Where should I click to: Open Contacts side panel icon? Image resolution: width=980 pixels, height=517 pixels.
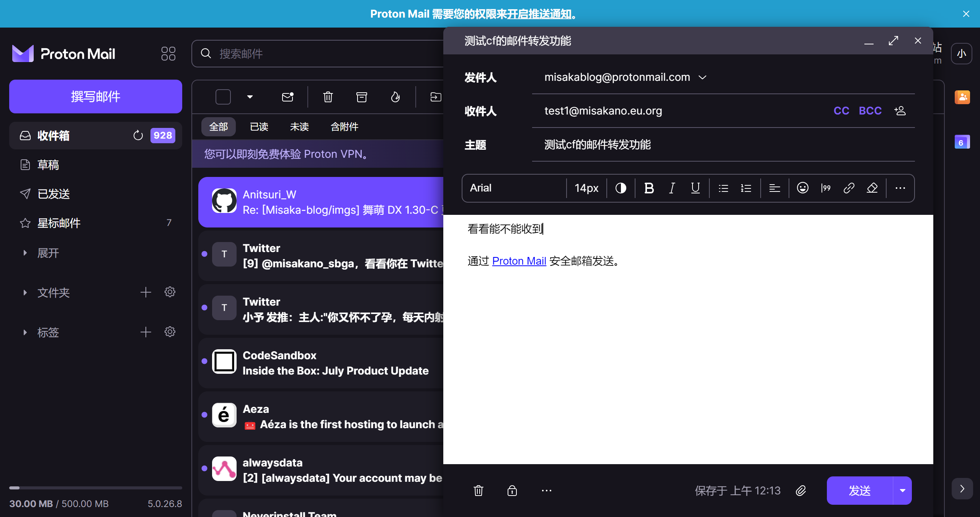pos(962,97)
